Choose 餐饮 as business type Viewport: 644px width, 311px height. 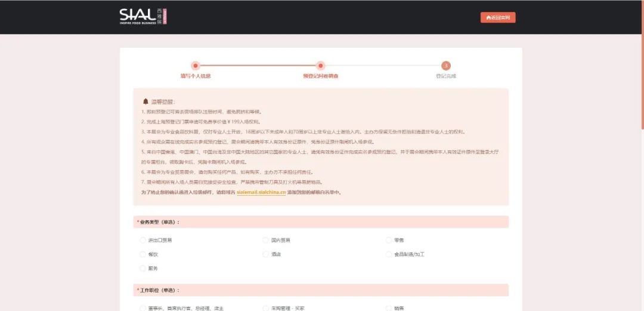(x=143, y=254)
